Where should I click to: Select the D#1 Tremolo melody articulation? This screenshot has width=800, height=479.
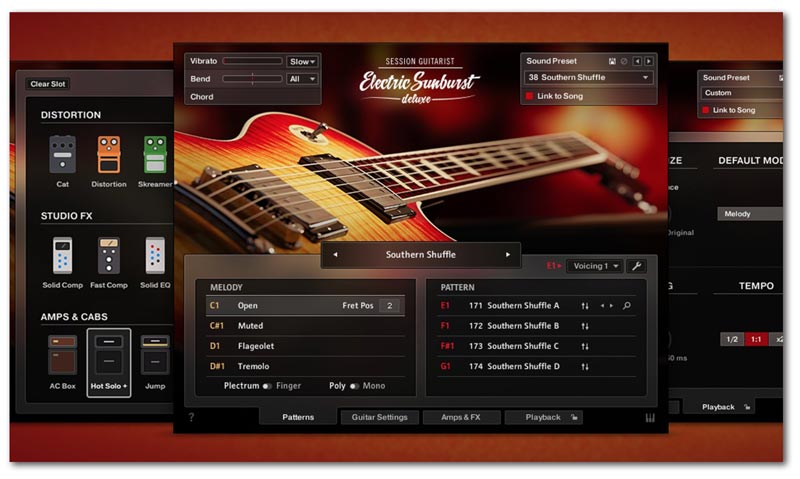(x=305, y=366)
